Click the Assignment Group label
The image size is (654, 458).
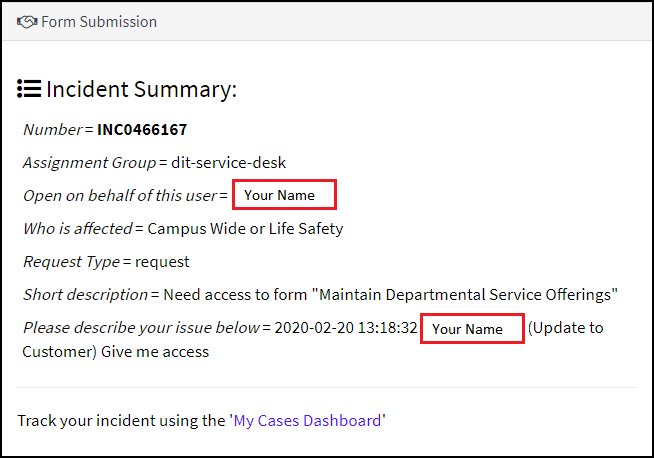tap(89, 163)
